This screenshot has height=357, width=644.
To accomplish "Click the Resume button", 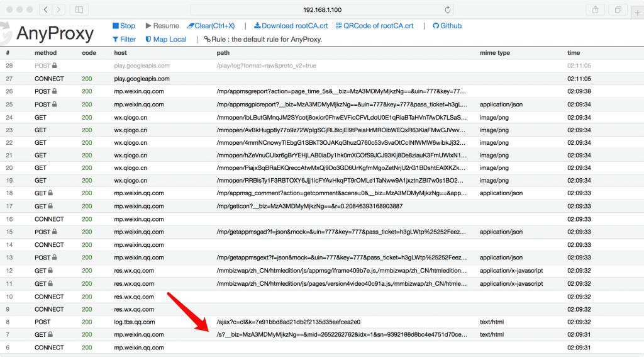I will [x=162, y=25].
